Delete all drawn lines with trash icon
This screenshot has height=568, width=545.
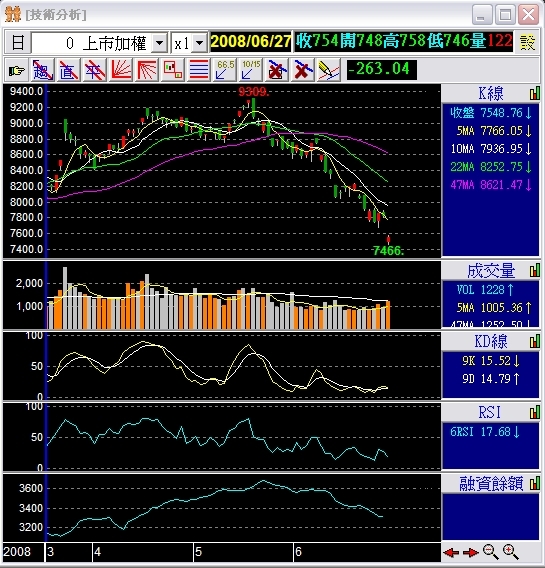[277, 70]
